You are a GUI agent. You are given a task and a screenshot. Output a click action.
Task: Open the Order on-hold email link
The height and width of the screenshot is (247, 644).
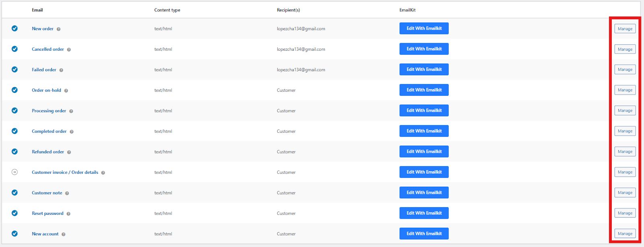46,90
